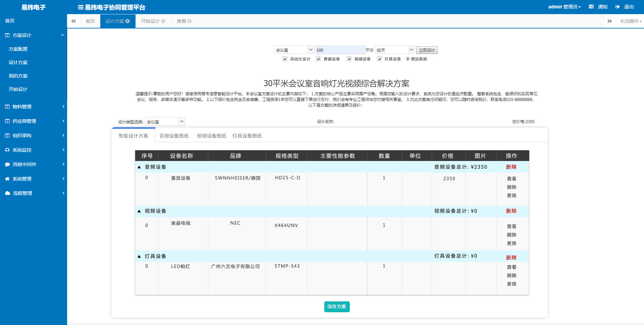Image resolution: width=644 pixels, height=325 pixels.
Task: Close the 设计方案 tab with its X icon
Action: coord(127,21)
